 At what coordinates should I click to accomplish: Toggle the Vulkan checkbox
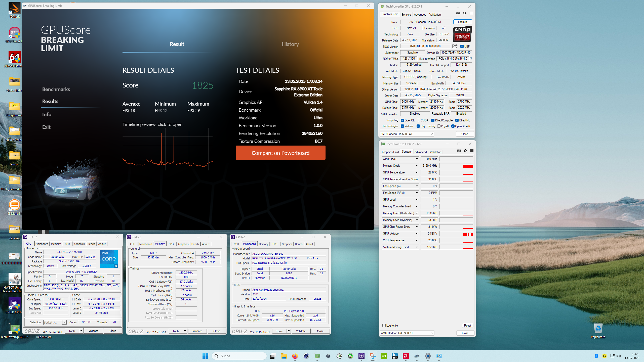(x=402, y=126)
